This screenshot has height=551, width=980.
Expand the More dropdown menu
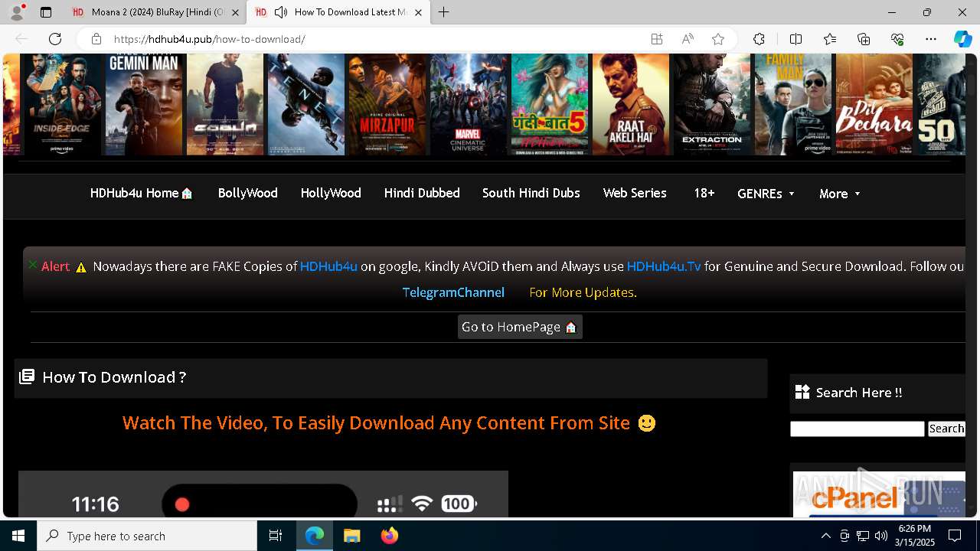(x=839, y=194)
